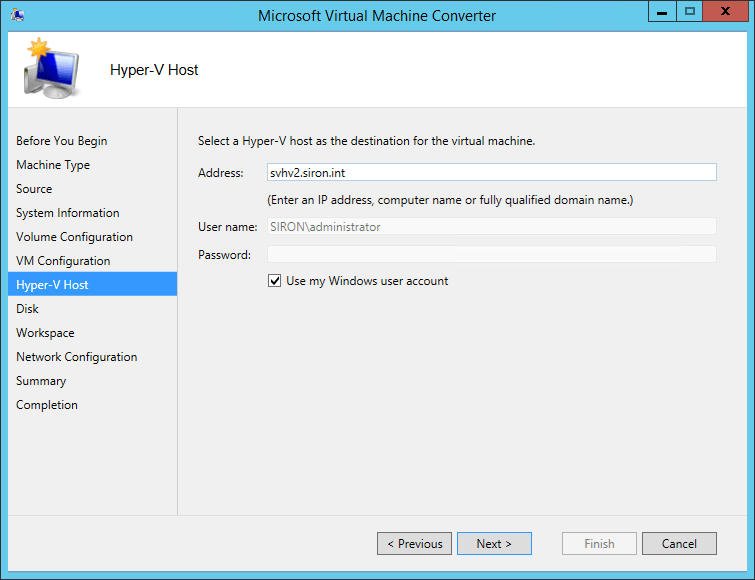Click the Hyper-V Host page heading

(x=154, y=70)
